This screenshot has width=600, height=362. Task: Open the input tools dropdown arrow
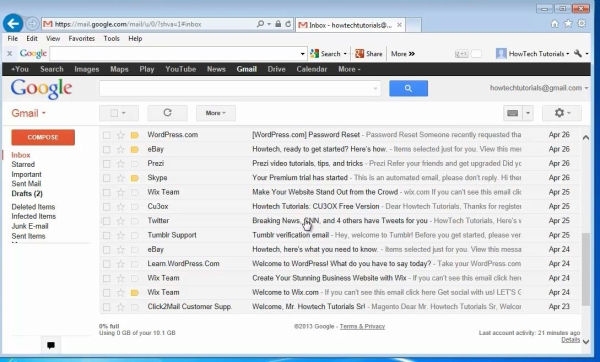coord(528,113)
